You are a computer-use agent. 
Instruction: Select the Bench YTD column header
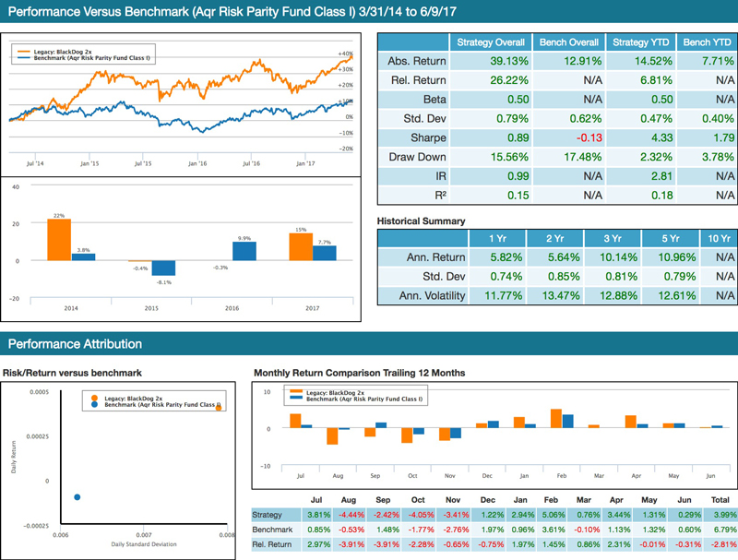pos(706,42)
